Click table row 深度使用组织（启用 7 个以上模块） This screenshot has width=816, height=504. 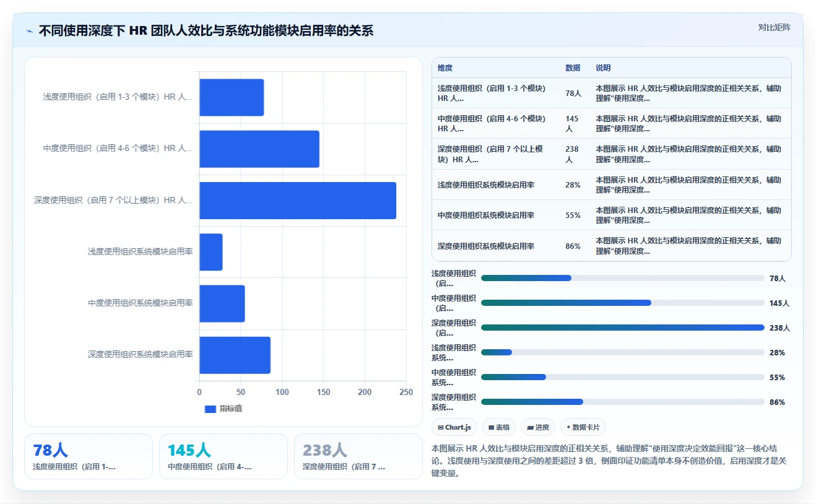[x=612, y=154]
